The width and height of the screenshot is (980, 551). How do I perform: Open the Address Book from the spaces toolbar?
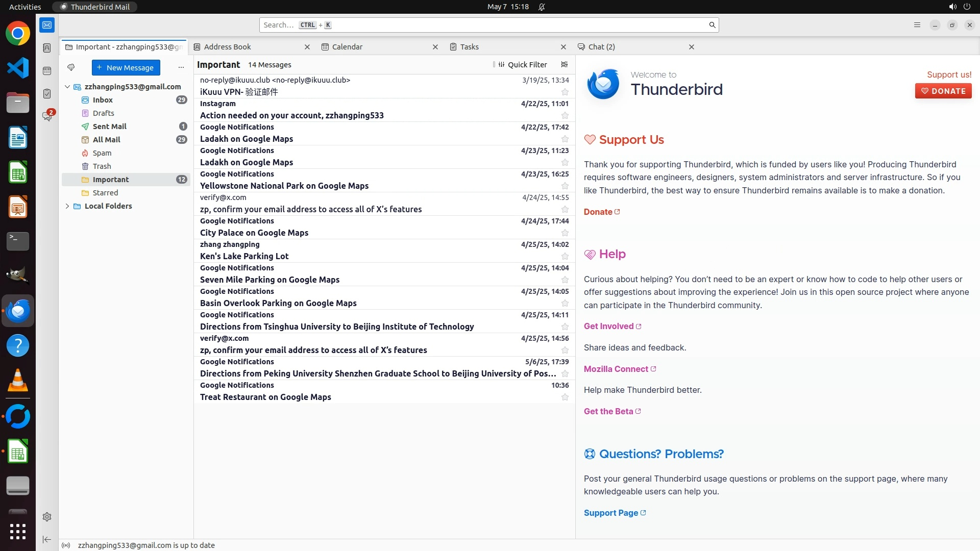[x=47, y=48]
